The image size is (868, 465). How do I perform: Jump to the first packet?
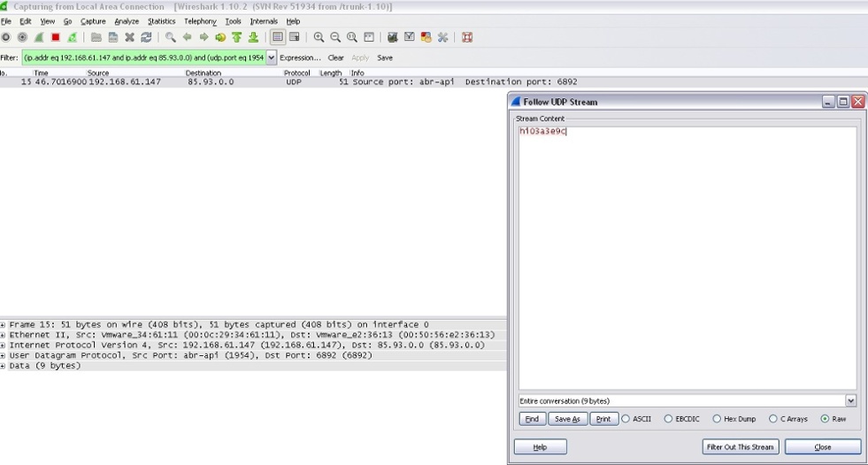[237, 37]
